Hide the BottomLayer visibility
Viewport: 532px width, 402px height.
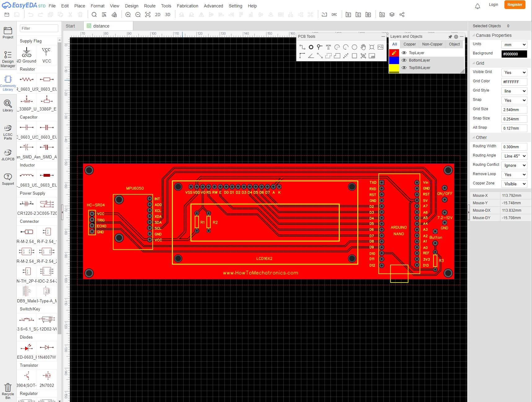click(x=404, y=60)
